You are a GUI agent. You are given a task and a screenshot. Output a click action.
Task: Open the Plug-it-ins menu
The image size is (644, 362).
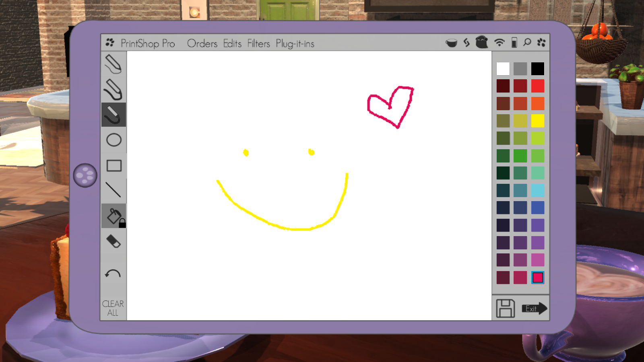tap(295, 43)
